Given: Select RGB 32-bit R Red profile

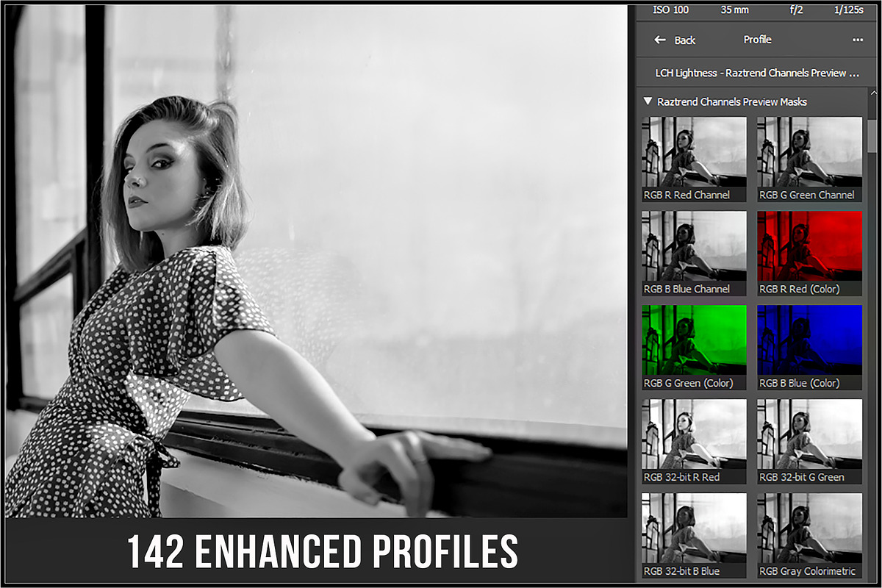Looking at the screenshot, I should coord(694,434).
